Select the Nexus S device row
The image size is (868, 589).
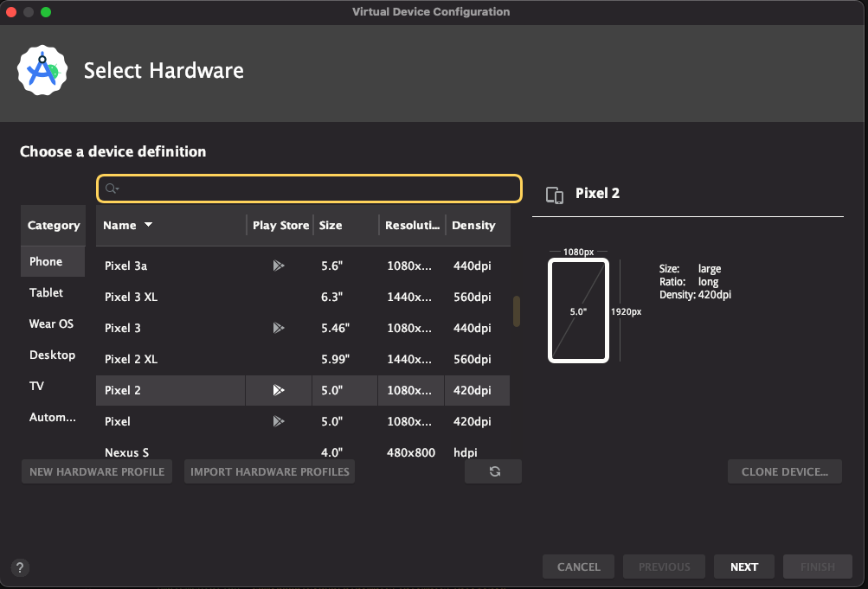click(x=303, y=452)
